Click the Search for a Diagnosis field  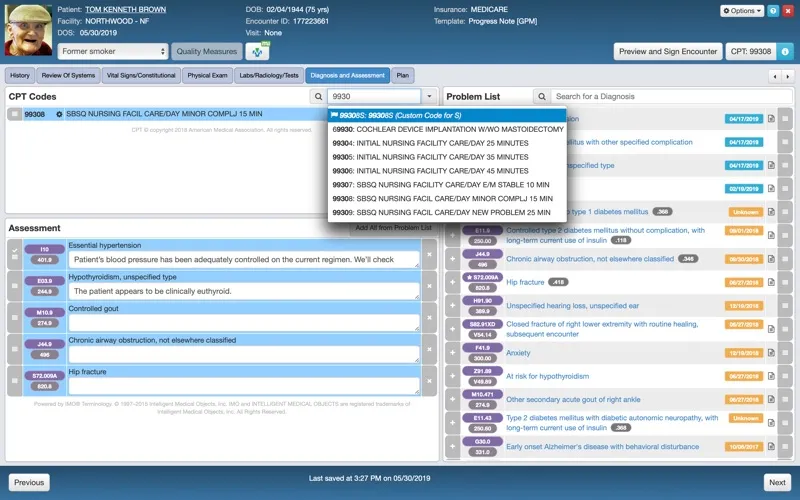click(x=671, y=96)
